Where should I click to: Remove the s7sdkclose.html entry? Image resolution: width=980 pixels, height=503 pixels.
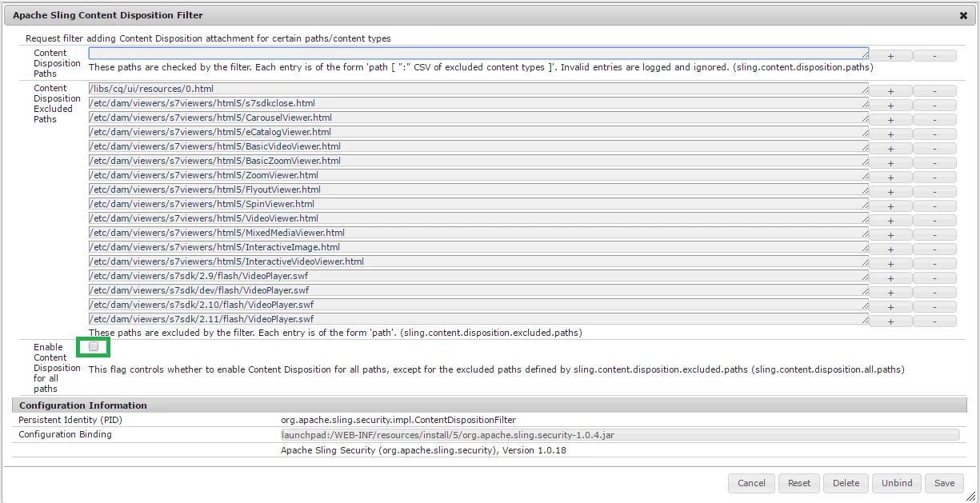[934, 106]
